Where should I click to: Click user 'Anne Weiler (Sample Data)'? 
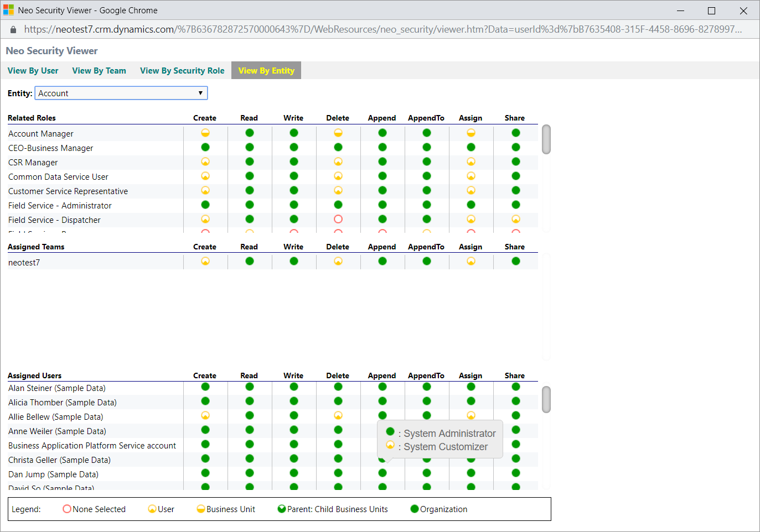57,431
